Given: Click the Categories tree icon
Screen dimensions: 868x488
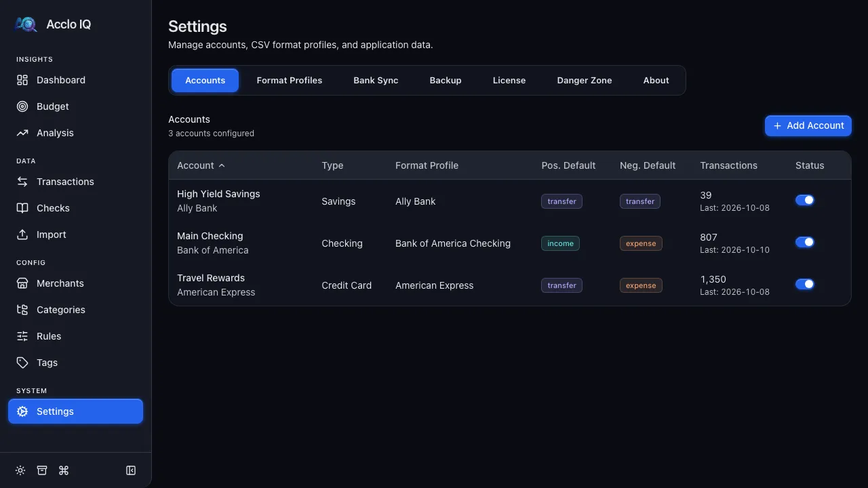Looking at the screenshot, I should click(x=22, y=310).
